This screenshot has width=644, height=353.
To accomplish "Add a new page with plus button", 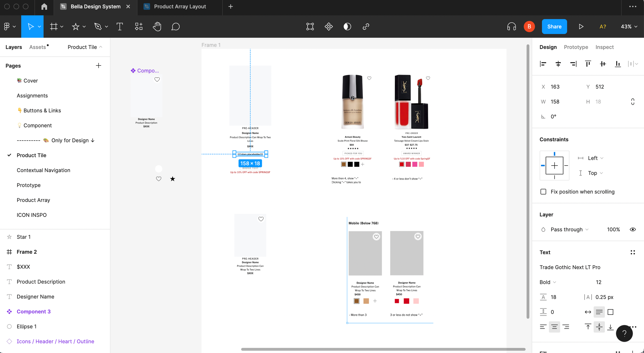I will (98, 65).
